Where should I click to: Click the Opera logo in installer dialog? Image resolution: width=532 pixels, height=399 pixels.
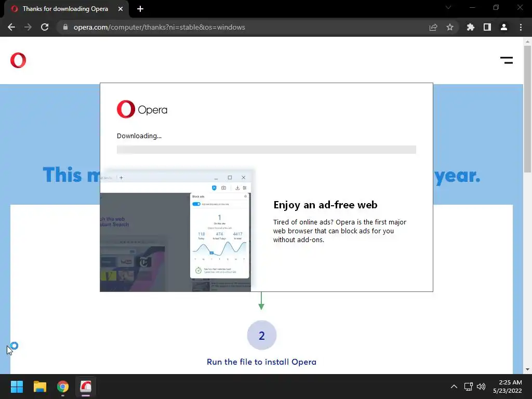142,109
